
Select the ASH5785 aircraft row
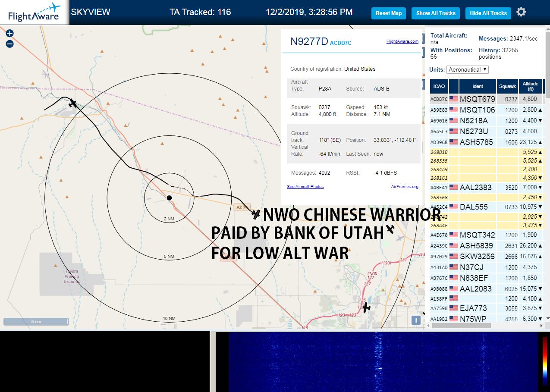487,142
